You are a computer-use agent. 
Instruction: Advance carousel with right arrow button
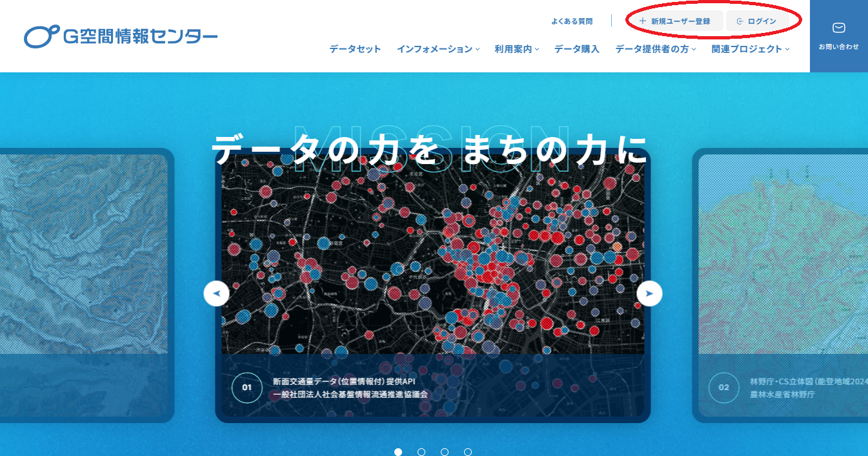(649, 293)
